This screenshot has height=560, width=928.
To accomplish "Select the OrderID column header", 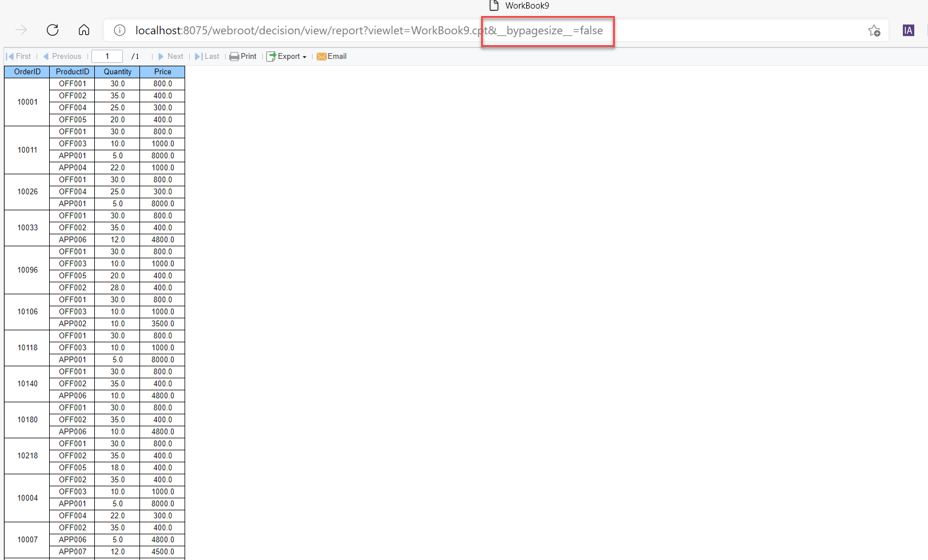I will point(26,71).
